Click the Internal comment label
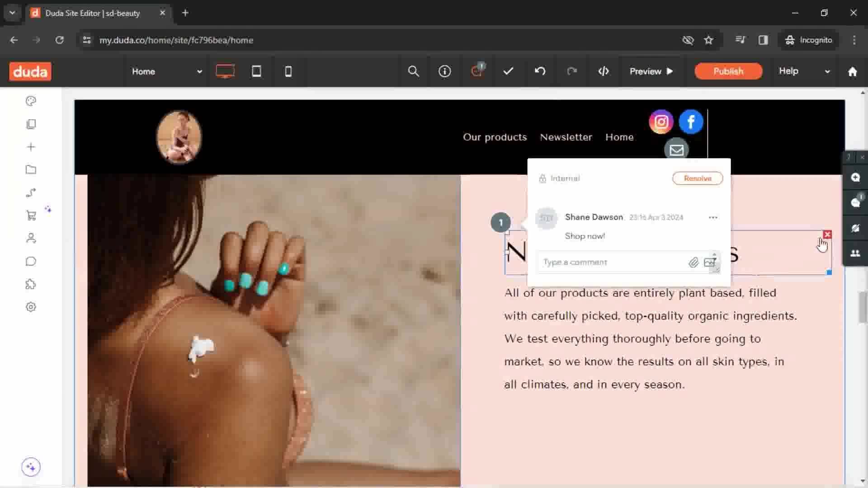The image size is (868, 488). tap(565, 178)
